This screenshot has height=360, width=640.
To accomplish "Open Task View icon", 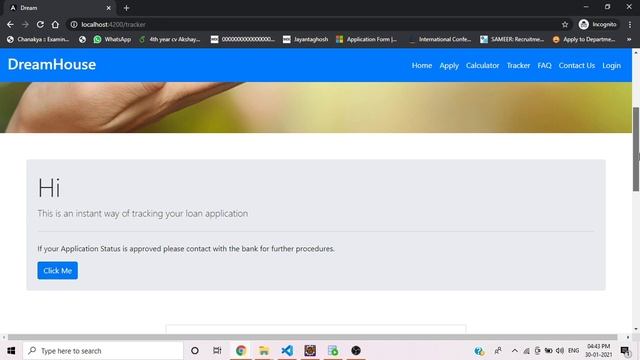I will (x=217, y=351).
